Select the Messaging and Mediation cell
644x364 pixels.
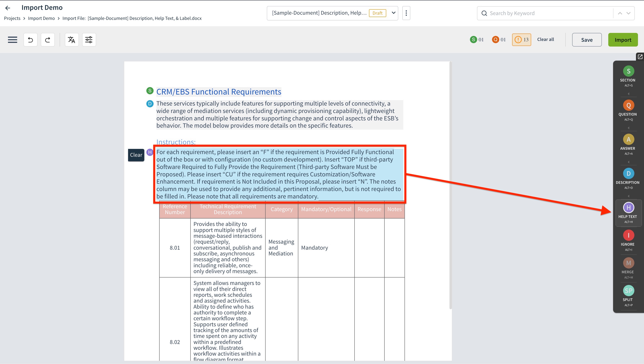click(x=281, y=248)
